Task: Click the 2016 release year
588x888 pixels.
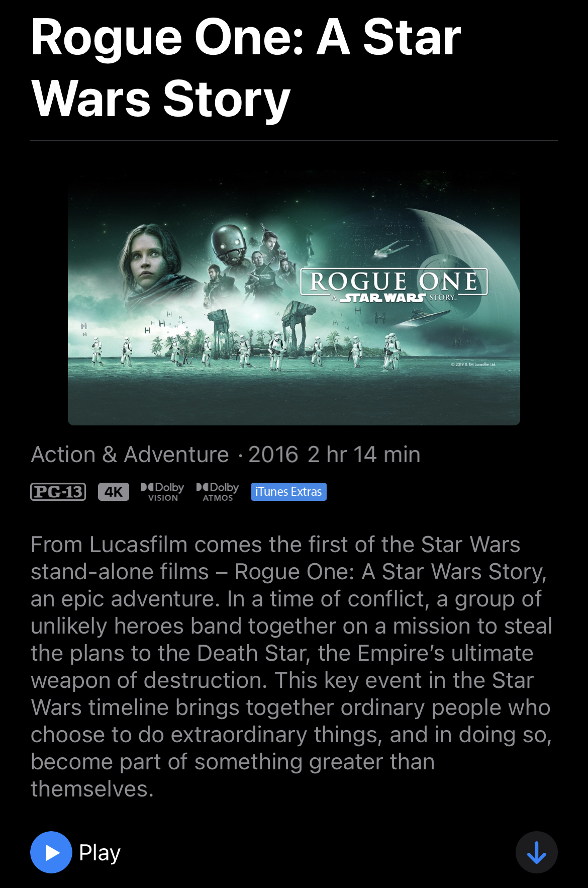Action: 273,455
